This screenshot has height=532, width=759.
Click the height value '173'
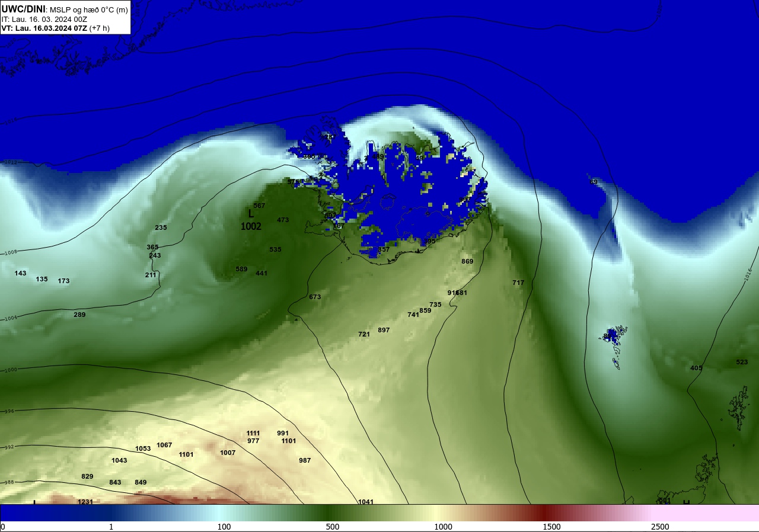[63, 281]
